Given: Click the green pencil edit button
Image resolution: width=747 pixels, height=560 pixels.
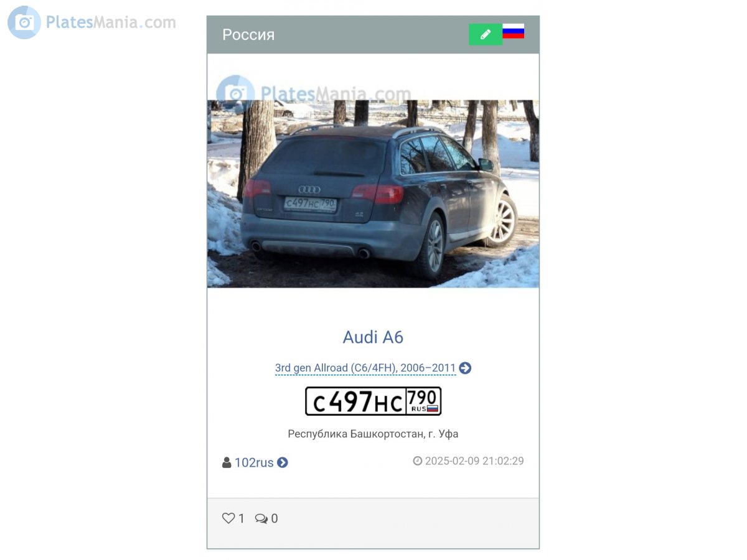Looking at the screenshot, I should pyautogui.click(x=486, y=34).
